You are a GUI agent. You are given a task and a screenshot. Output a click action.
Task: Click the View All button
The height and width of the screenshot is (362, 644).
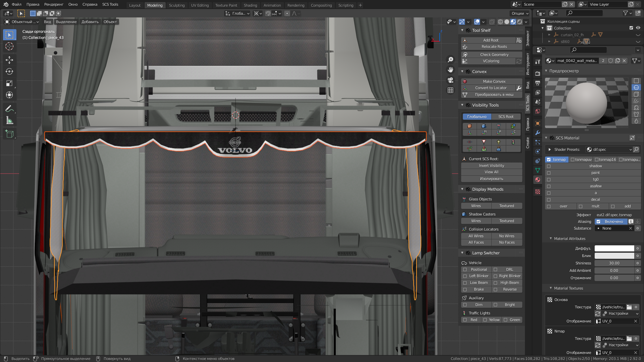(x=492, y=172)
